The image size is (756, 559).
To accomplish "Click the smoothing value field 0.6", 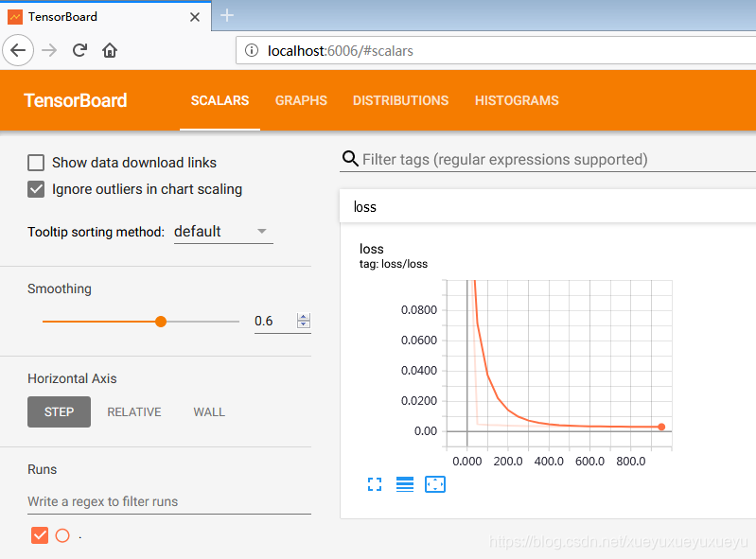I will point(273,321).
